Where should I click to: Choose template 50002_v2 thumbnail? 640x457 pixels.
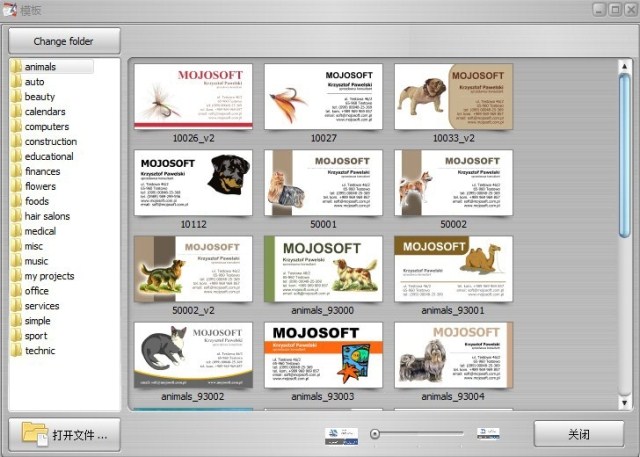193,269
